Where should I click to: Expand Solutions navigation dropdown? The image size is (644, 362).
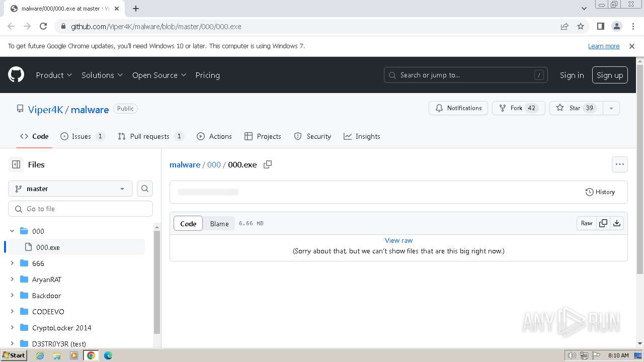pos(102,75)
